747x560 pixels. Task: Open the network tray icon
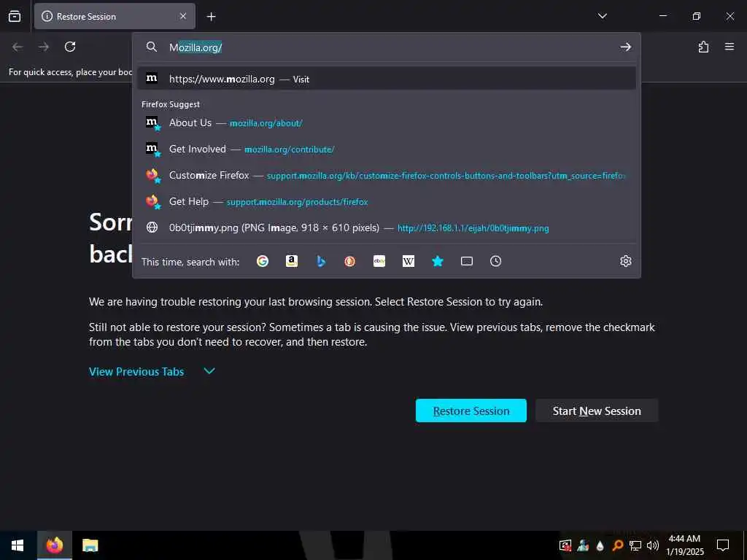(635, 545)
